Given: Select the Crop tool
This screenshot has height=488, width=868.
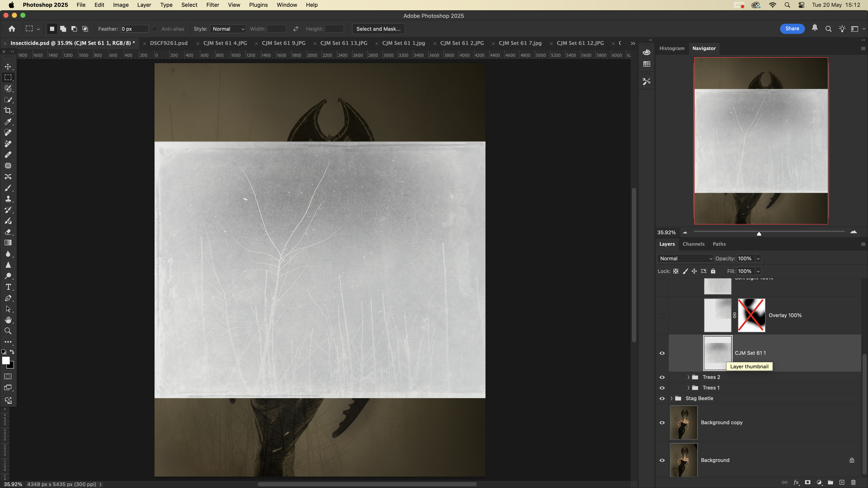Looking at the screenshot, I should [x=8, y=111].
